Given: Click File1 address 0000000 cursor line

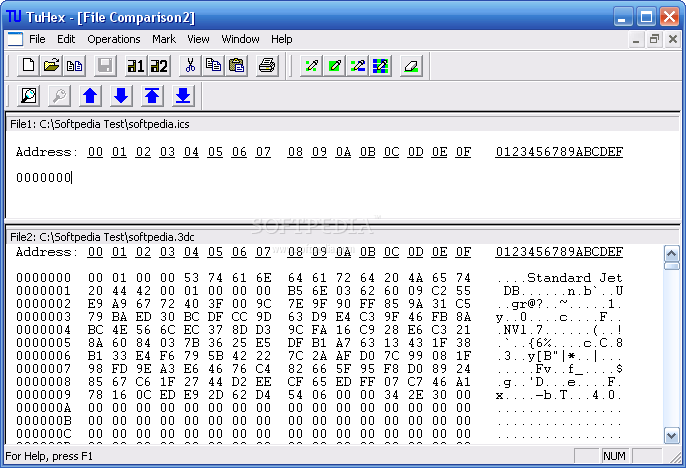Looking at the screenshot, I should click(x=43, y=178).
